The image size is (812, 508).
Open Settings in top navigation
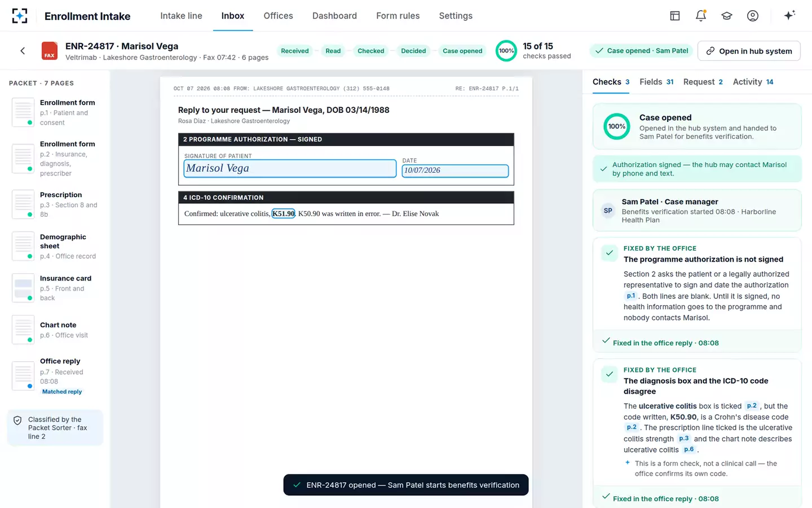tap(456, 16)
